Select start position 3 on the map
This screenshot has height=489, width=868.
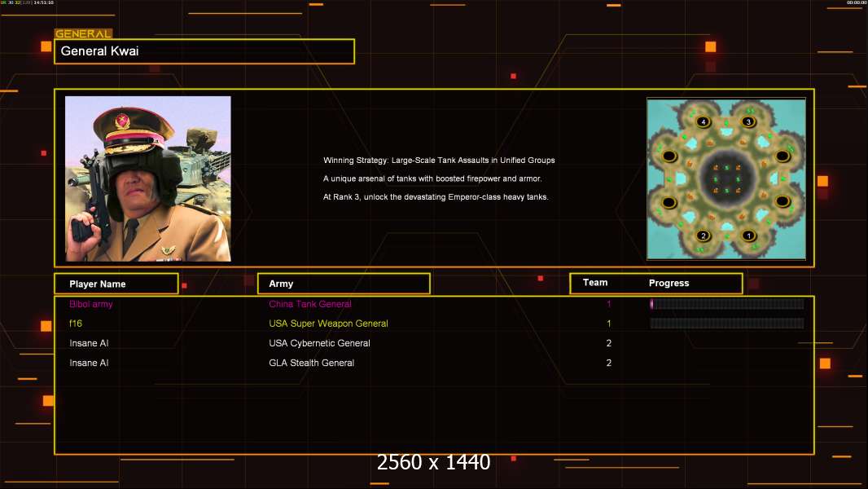[748, 121]
